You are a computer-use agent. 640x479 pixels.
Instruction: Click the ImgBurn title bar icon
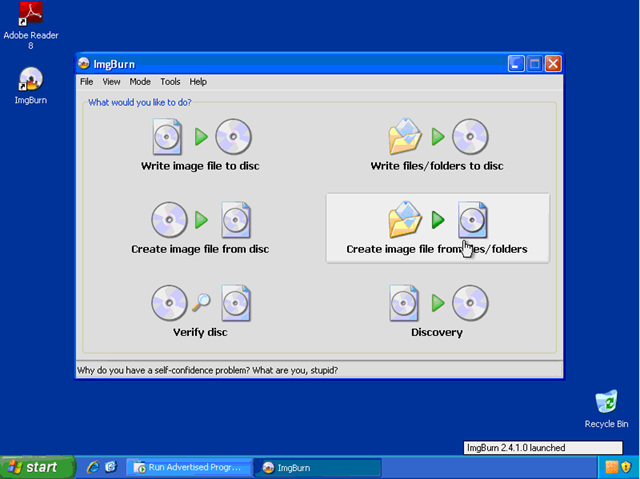tap(84, 64)
